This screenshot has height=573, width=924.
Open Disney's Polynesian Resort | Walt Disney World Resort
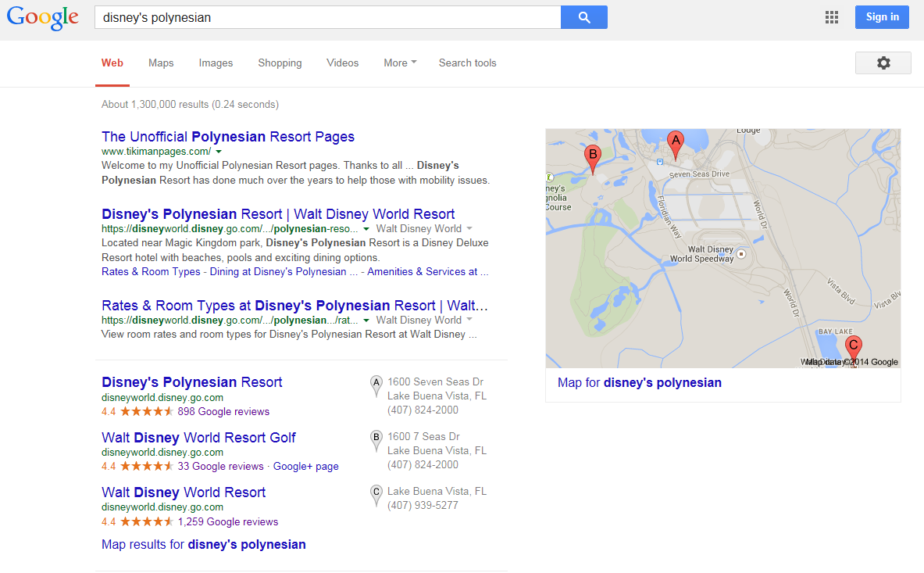tap(278, 214)
